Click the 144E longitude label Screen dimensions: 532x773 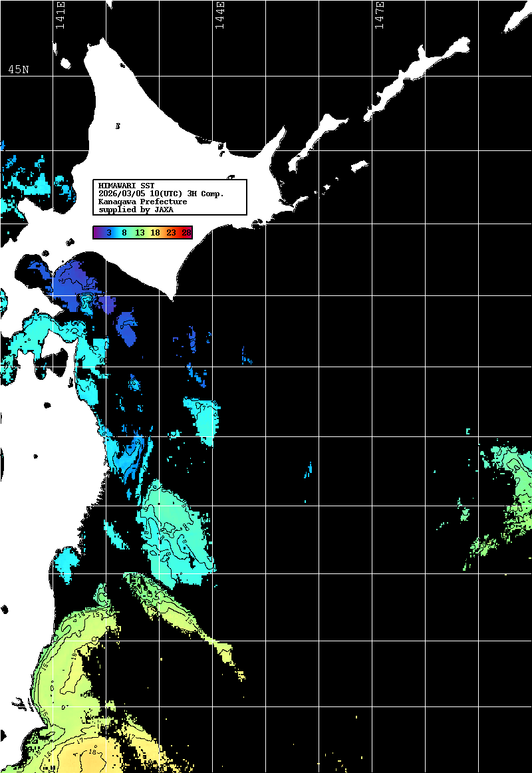(219, 16)
